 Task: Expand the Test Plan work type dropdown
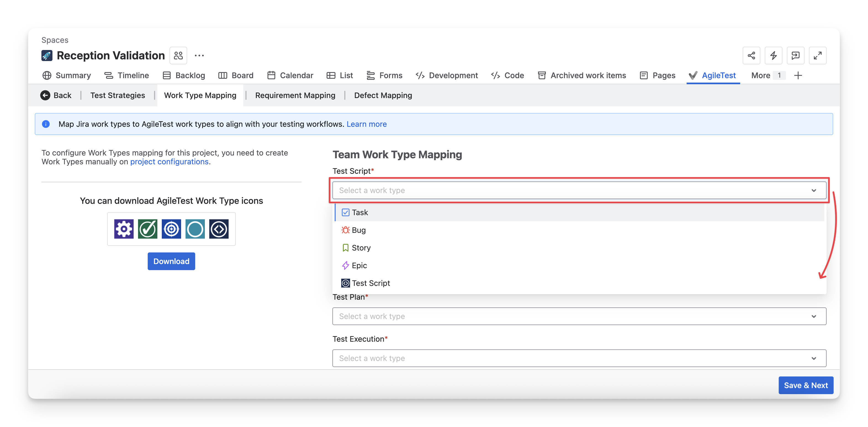(x=579, y=316)
